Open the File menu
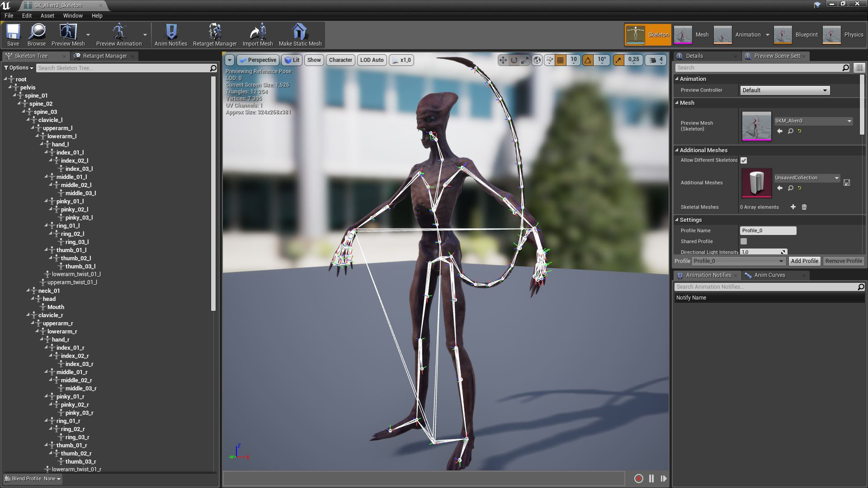Screen dimensions: 868x488 9,15
